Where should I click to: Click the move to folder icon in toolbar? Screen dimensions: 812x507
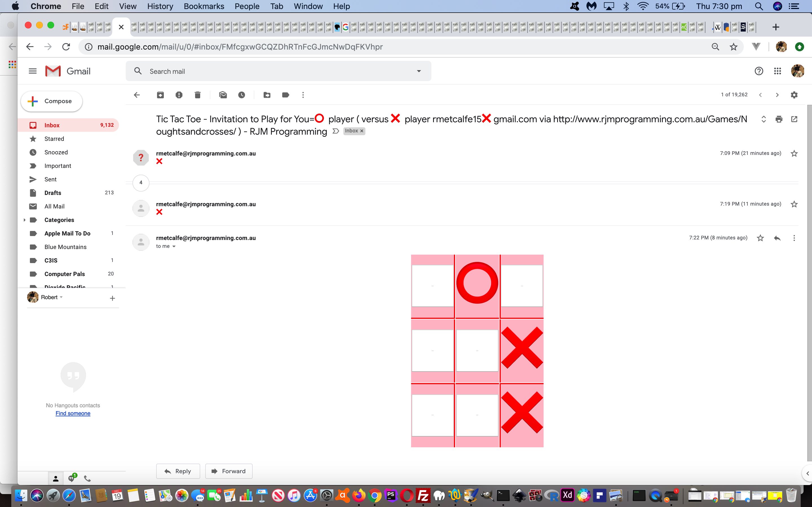point(266,95)
